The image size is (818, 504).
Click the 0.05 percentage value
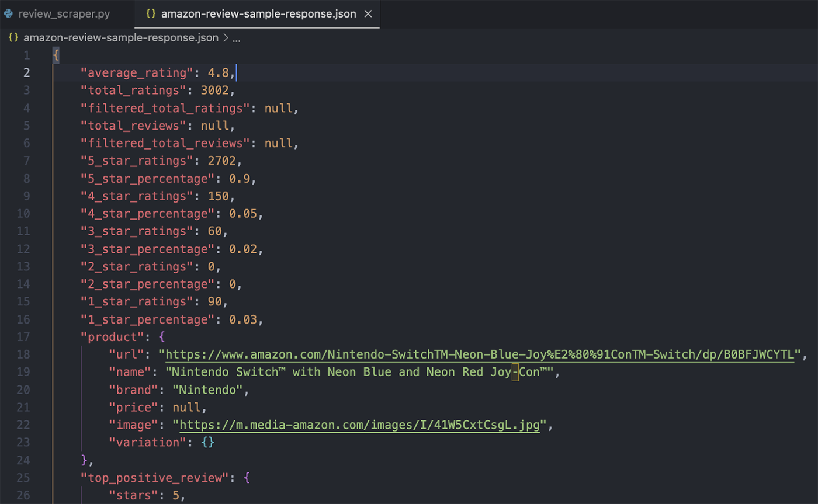pos(243,214)
